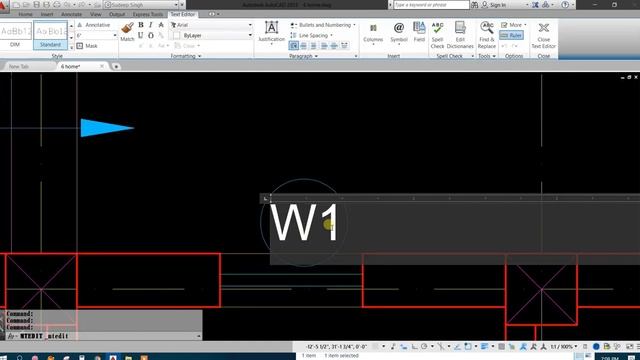Apply the distribute paragraph alignment icon
640x360 pixels.
(x=344, y=46)
